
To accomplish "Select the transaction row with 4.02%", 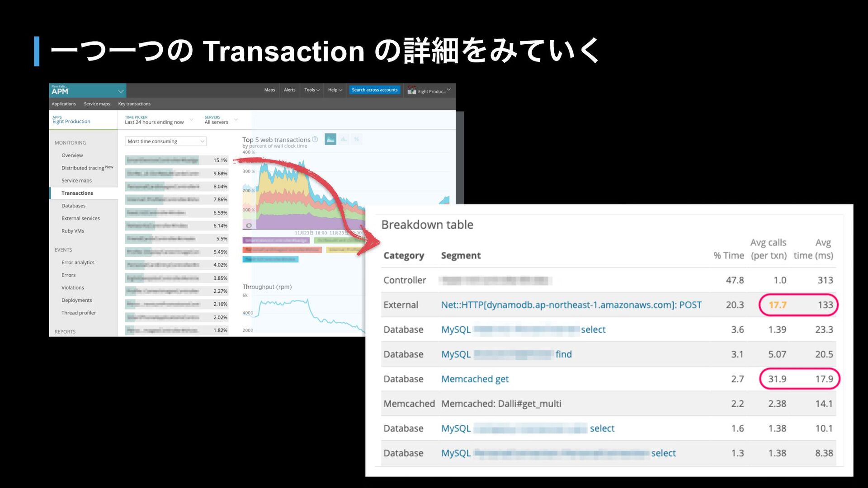I will (177, 265).
